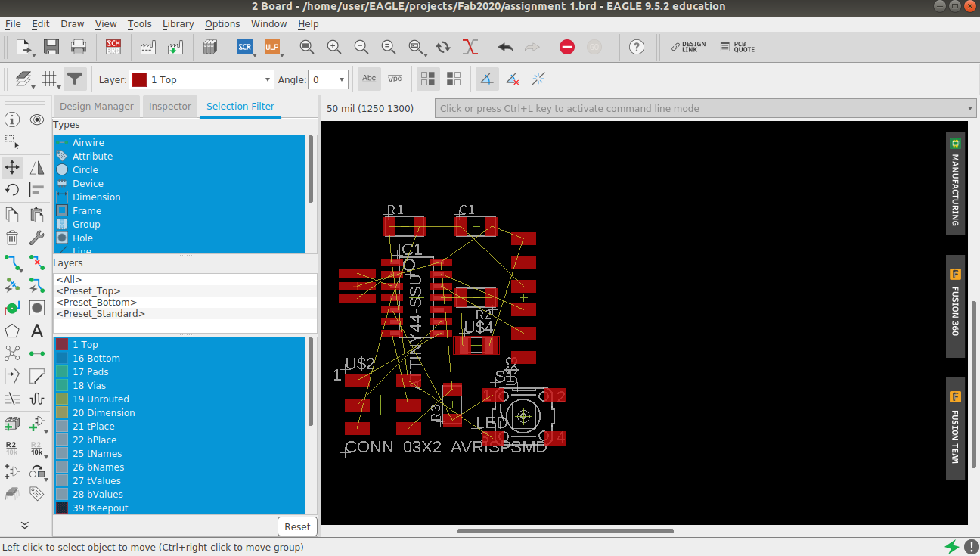This screenshot has height=556, width=980.
Task: Open the Help question mark icon
Action: pyautogui.click(x=637, y=47)
